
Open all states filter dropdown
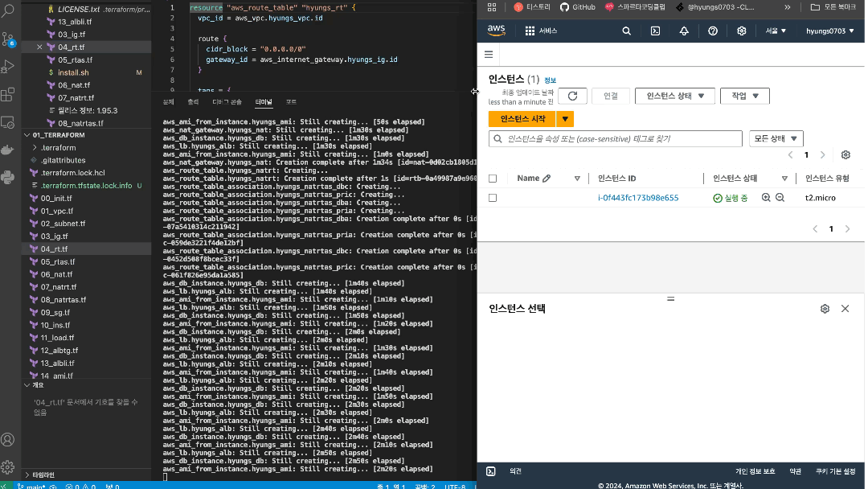pyautogui.click(x=776, y=138)
